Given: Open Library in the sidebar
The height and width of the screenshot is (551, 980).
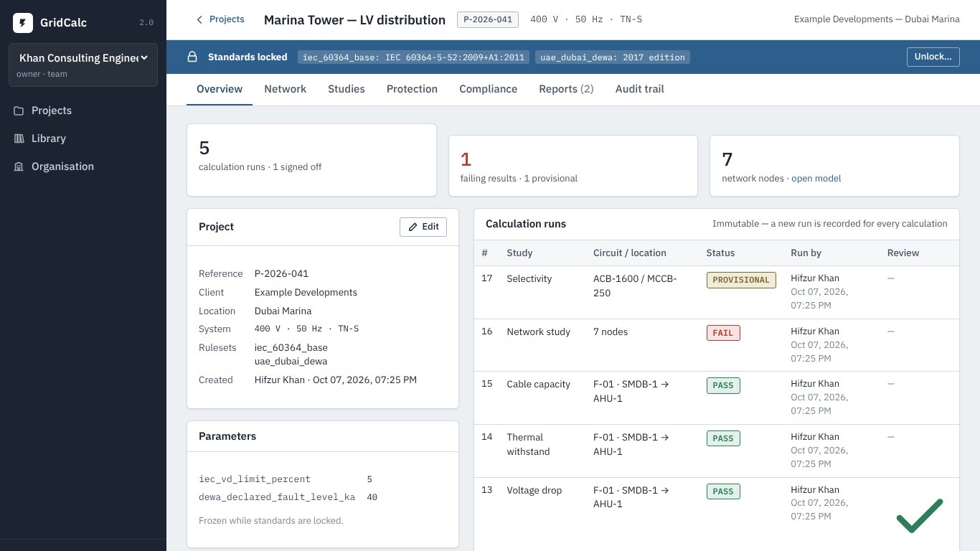Looking at the screenshot, I should click(x=83, y=138).
